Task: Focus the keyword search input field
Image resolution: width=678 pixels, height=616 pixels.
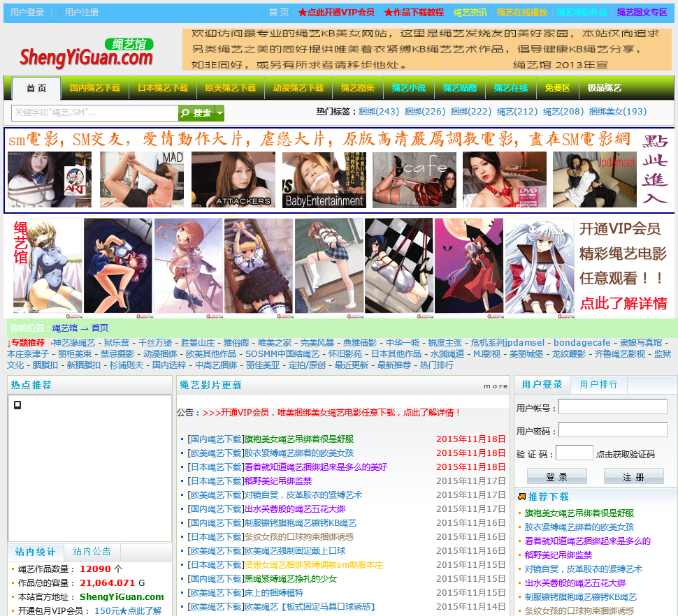Action: pyautogui.click(x=94, y=112)
